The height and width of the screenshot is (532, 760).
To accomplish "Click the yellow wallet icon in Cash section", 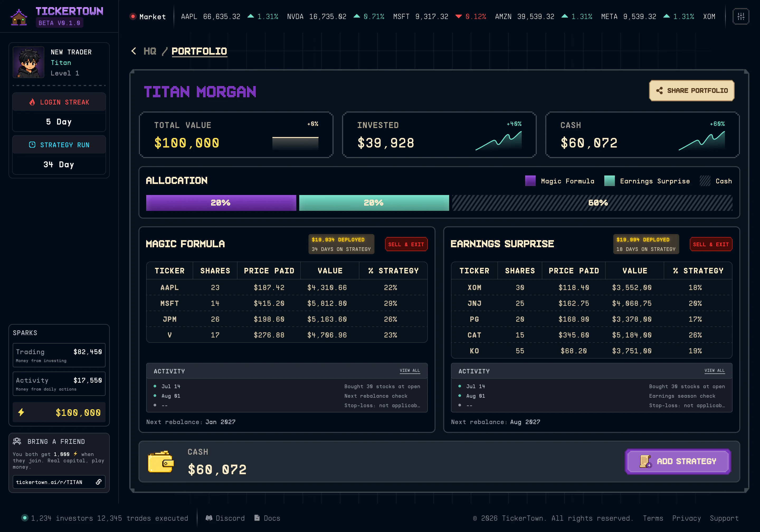I will pos(161,462).
